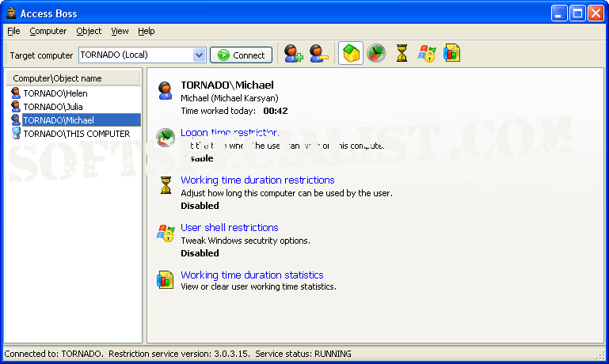Click the 'Time worked today: 00:42' text
This screenshot has height=364, width=609.
pyautogui.click(x=234, y=111)
